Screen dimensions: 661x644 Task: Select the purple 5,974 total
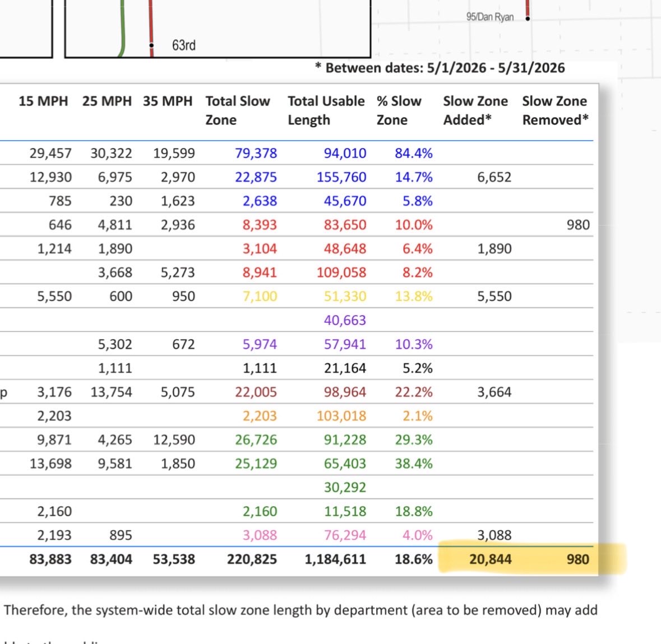[x=260, y=344]
